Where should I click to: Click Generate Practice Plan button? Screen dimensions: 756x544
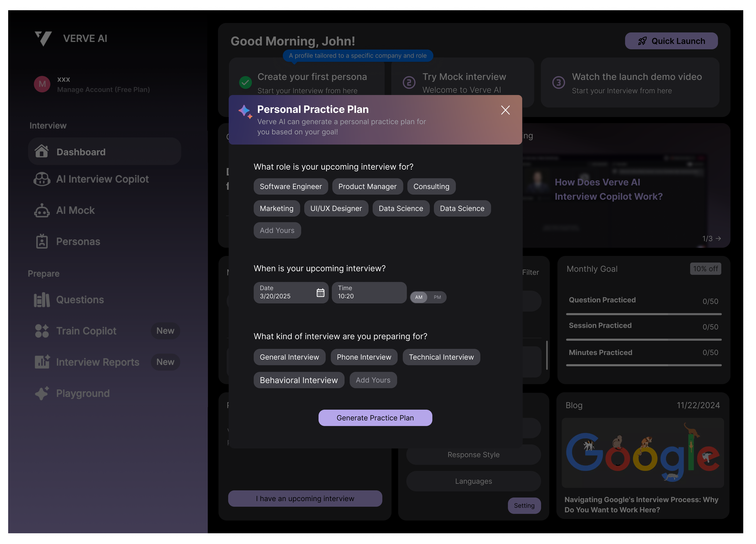(375, 418)
